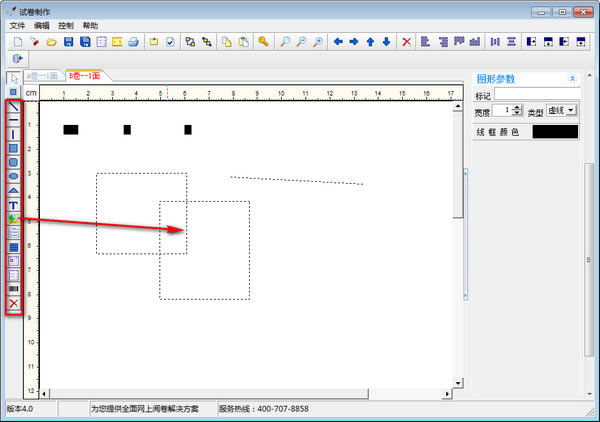Viewport: 600px width, 422px height.
Task: Click the red X delete tool in sidebar
Action: coord(14,302)
